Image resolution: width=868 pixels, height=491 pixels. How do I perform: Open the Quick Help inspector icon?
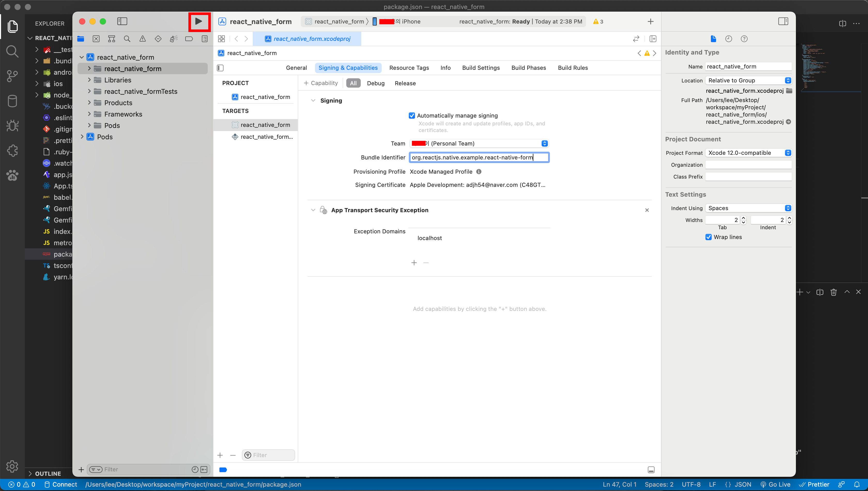pyautogui.click(x=744, y=39)
